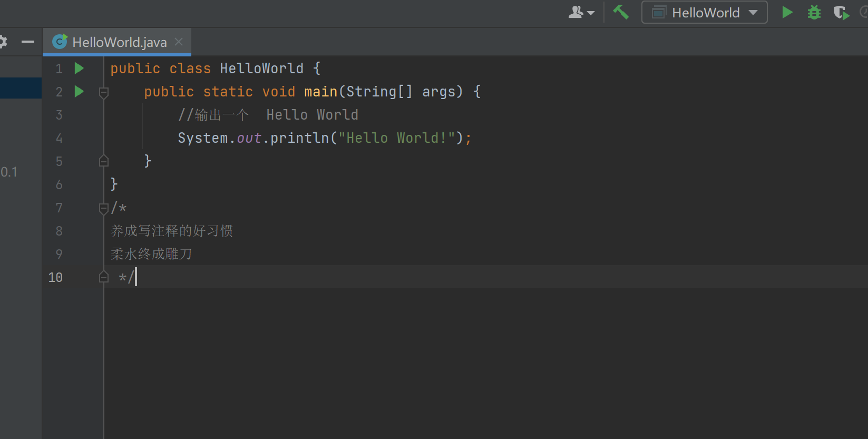This screenshot has width=868, height=439.
Task: Click the println method call
Action: (x=299, y=138)
